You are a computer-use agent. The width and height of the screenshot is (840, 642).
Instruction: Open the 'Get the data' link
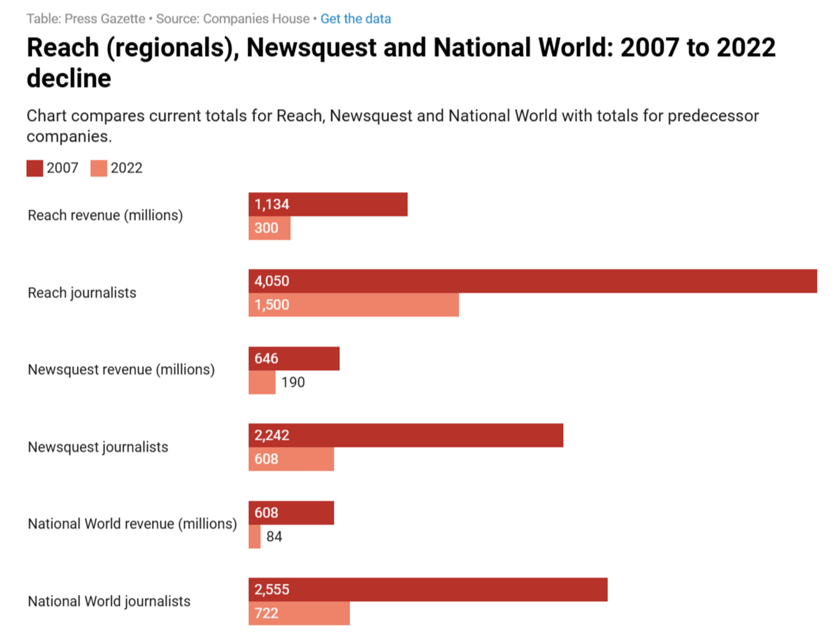[356, 19]
